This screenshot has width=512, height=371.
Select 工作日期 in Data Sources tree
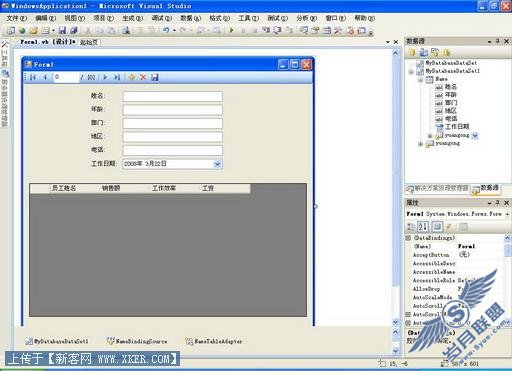tap(457, 127)
